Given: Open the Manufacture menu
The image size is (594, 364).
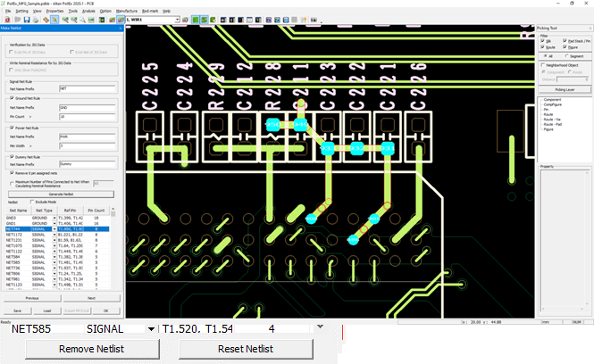Looking at the screenshot, I should 126,10.
